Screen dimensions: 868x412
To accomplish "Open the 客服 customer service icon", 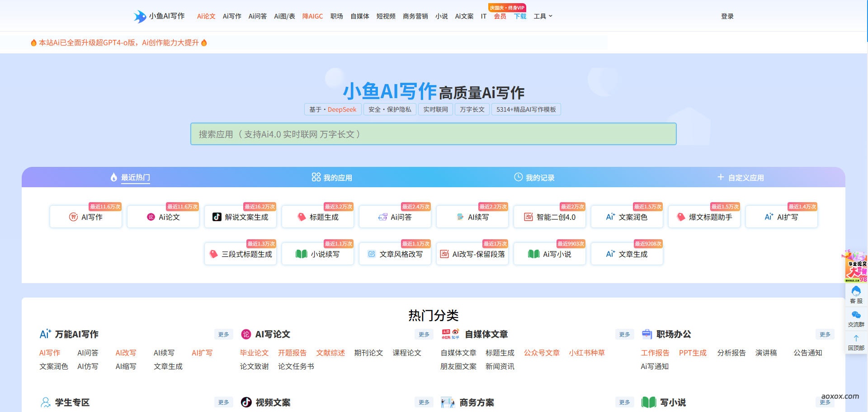I will click(856, 292).
